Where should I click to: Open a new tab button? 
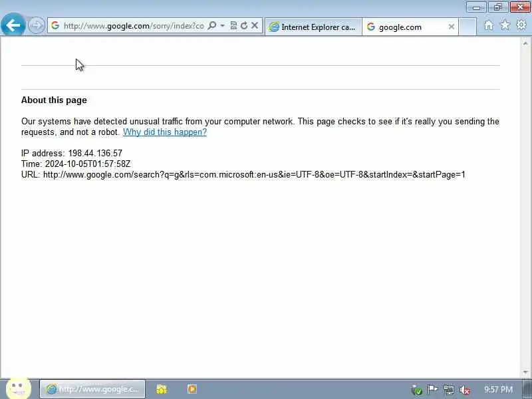tap(467, 27)
